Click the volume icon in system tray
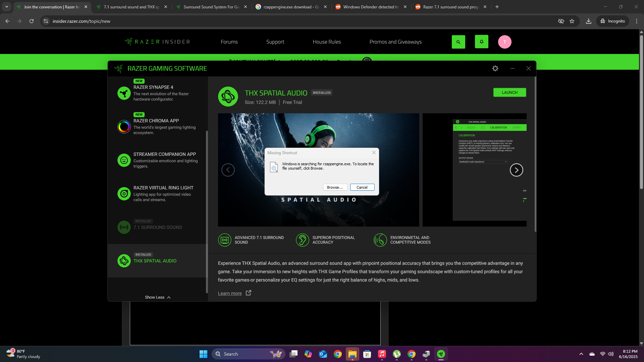644x362 pixels. click(x=611, y=354)
